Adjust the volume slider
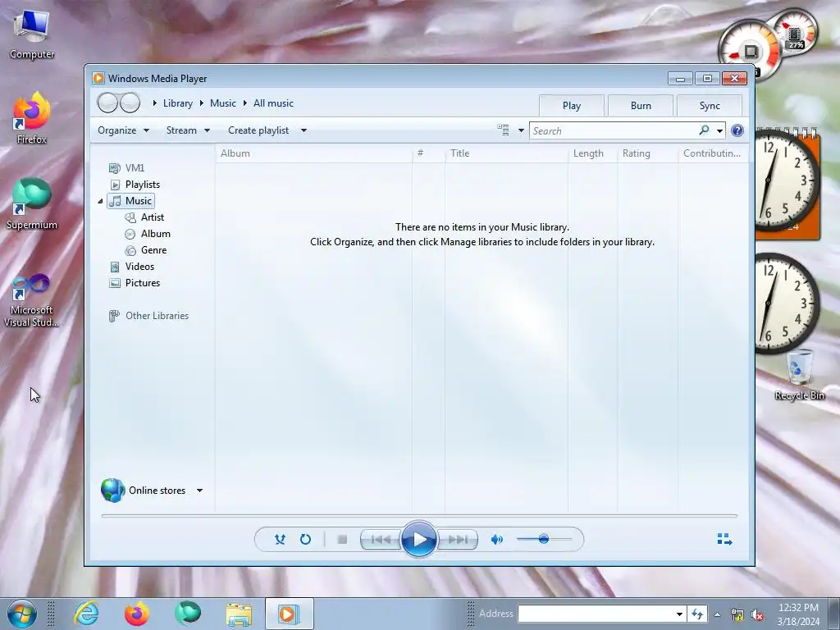Screen dimensions: 840x630 coord(544,539)
